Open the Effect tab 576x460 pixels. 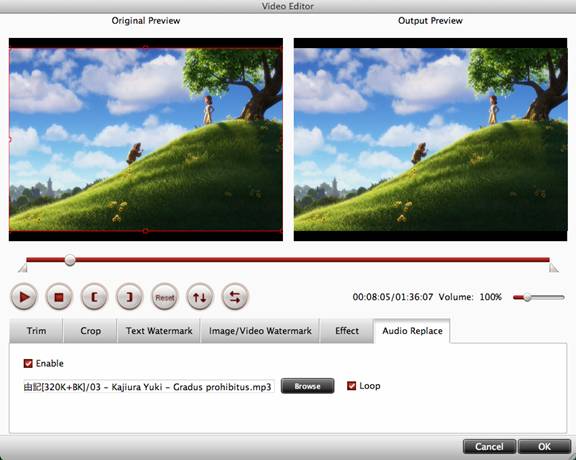click(347, 331)
